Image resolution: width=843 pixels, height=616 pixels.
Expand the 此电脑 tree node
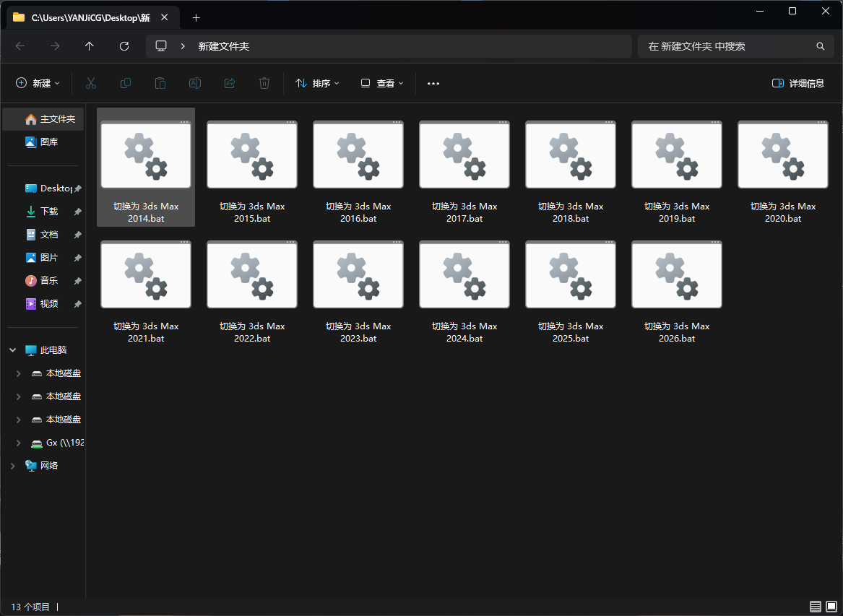point(12,350)
